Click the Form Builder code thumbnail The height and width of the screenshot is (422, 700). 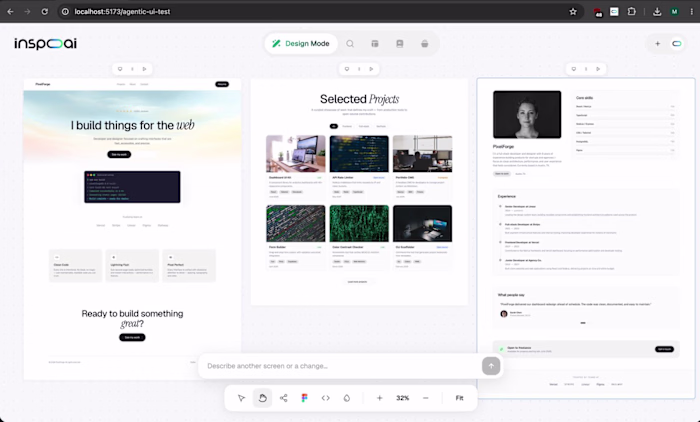[296, 223]
